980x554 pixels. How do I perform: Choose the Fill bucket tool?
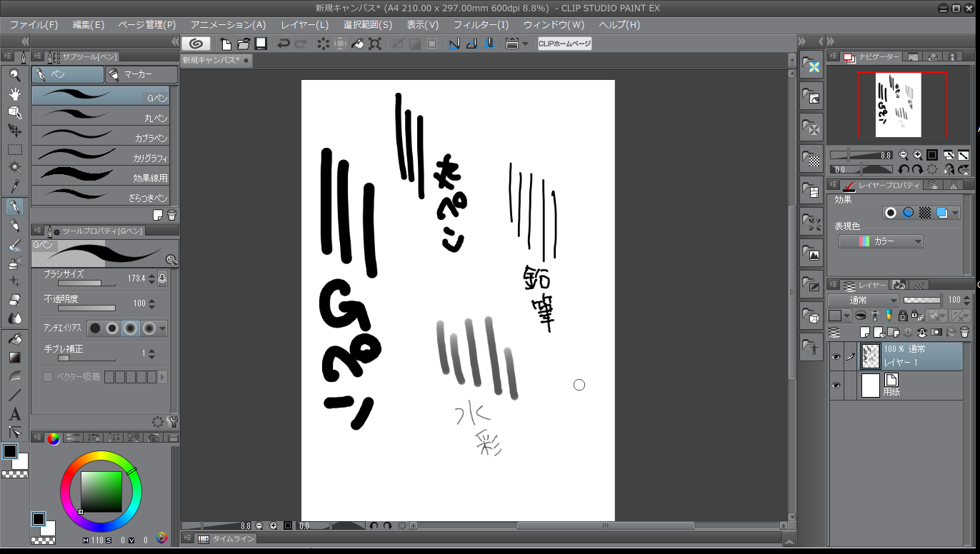[x=14, y=339]
